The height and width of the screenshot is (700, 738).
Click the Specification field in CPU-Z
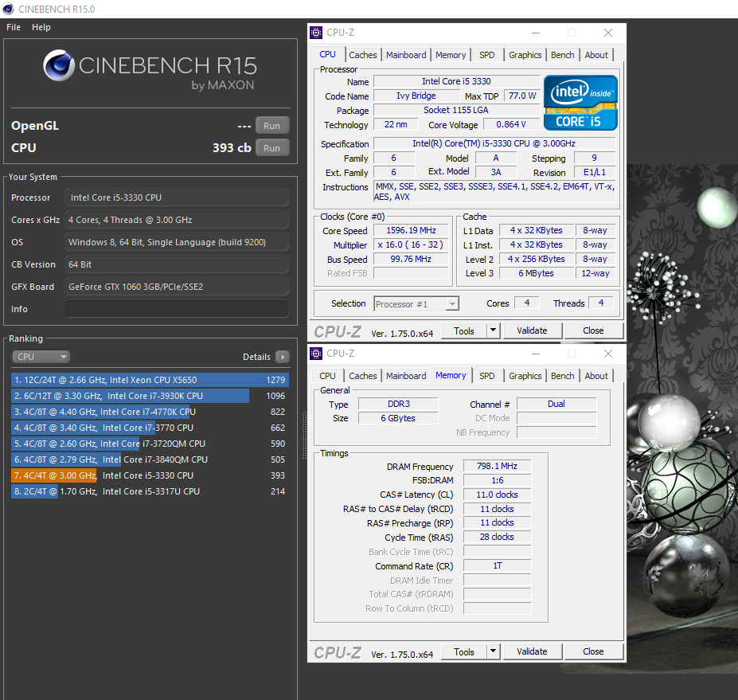pyautogui.click(x=494, y=143)
